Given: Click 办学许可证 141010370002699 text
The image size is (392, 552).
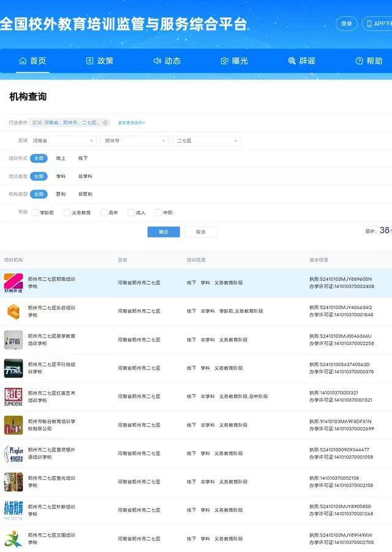Looking at the screenshot, I should 342,429.
